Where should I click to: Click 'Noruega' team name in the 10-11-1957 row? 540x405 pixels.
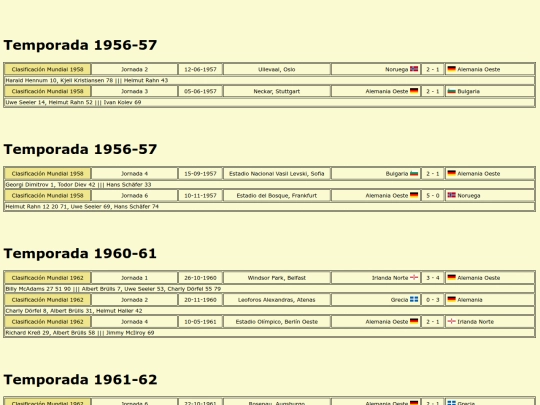point(468,195)
